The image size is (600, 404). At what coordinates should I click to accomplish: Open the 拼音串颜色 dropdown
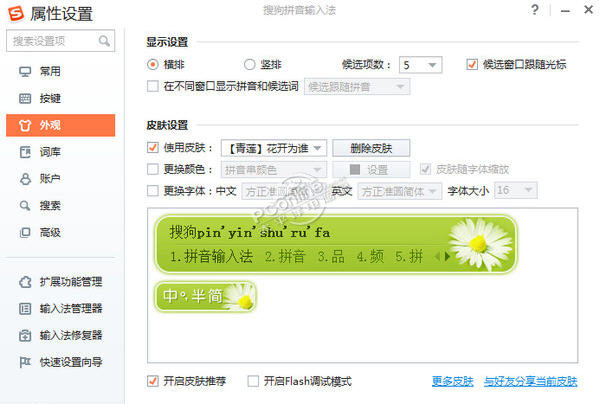click(x=274, y=169)
